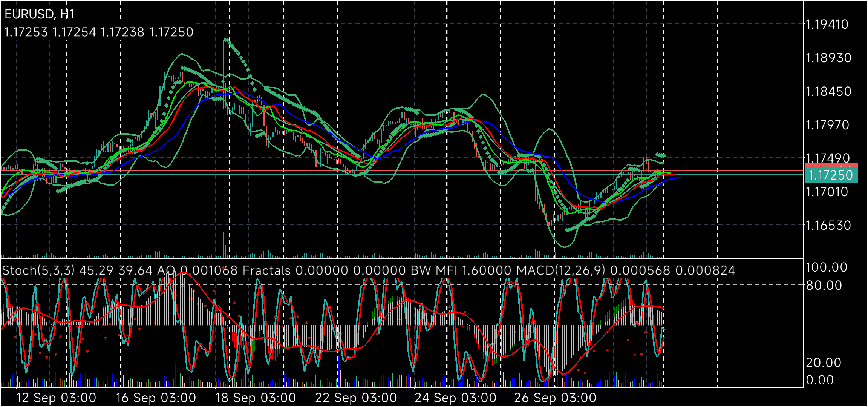The height and width of the screenshot is (407, 868).
Task: Select the 22 Sep 03:00 time label
Action: (356, 398)
